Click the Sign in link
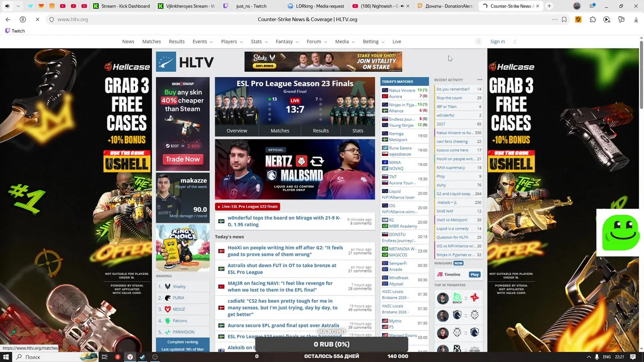 [497, 41]
